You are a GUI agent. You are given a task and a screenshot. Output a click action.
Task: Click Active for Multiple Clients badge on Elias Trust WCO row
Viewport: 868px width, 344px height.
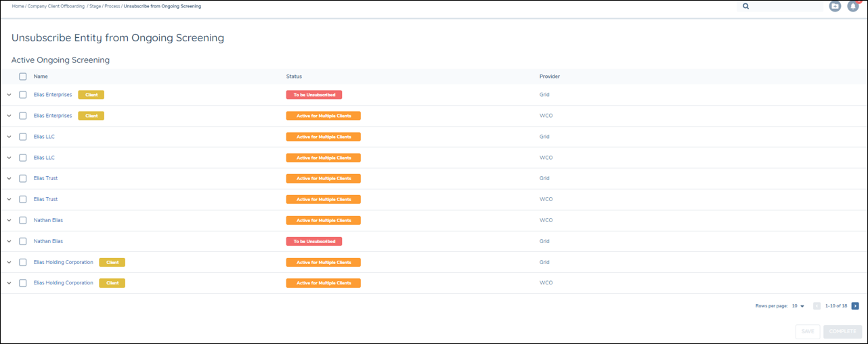(323, 199)
